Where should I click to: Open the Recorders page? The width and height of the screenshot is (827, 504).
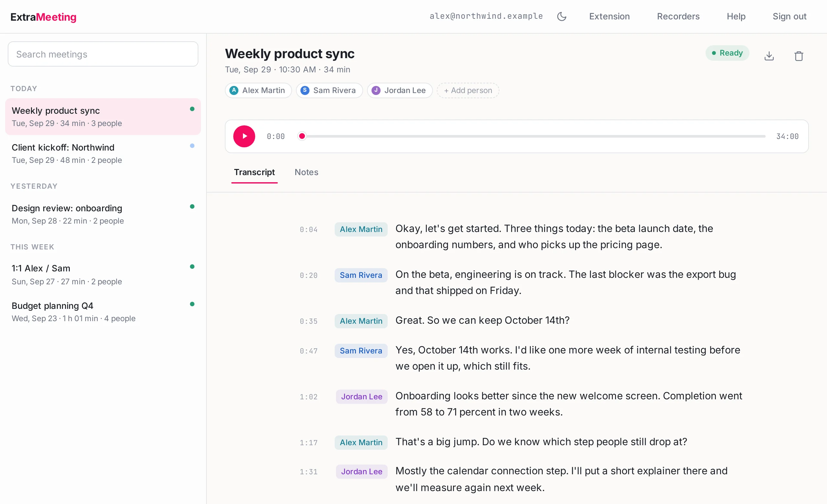[x=678, y=16]
